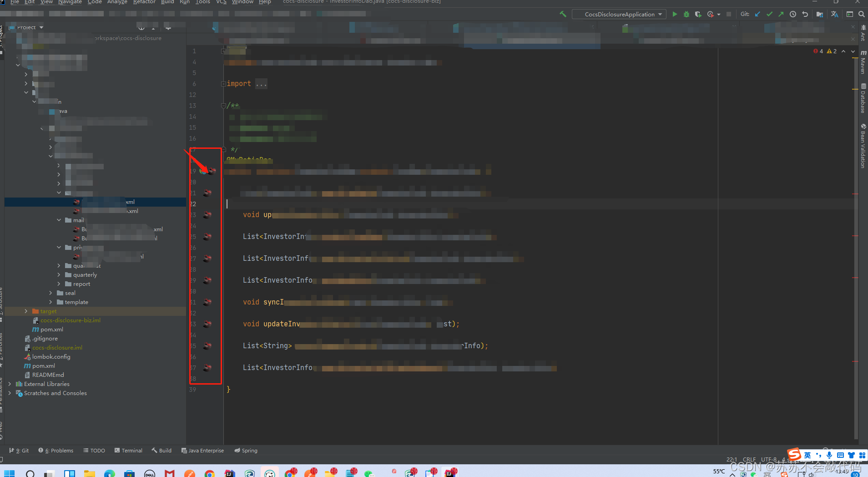The image size is (868, 477).
Task: Open the TODO tool window
Action: click(x=94, y=450)
